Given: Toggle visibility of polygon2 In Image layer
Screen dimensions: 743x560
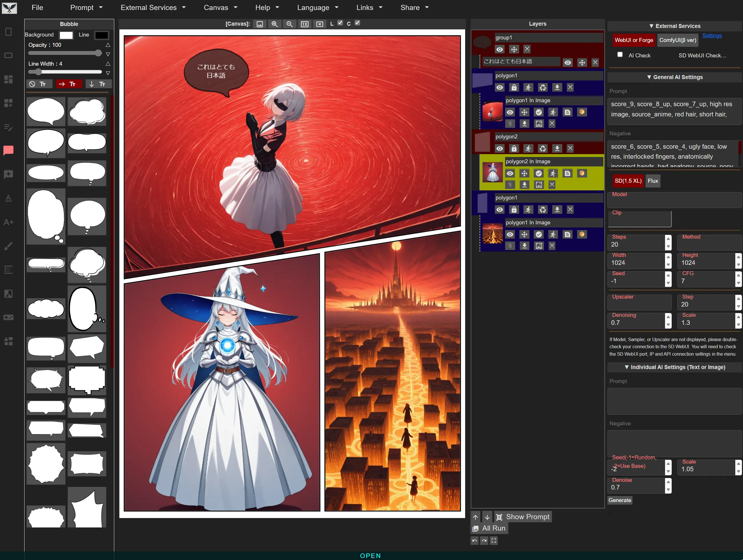Looking at the screenshot, I should (x=509, y=173).
